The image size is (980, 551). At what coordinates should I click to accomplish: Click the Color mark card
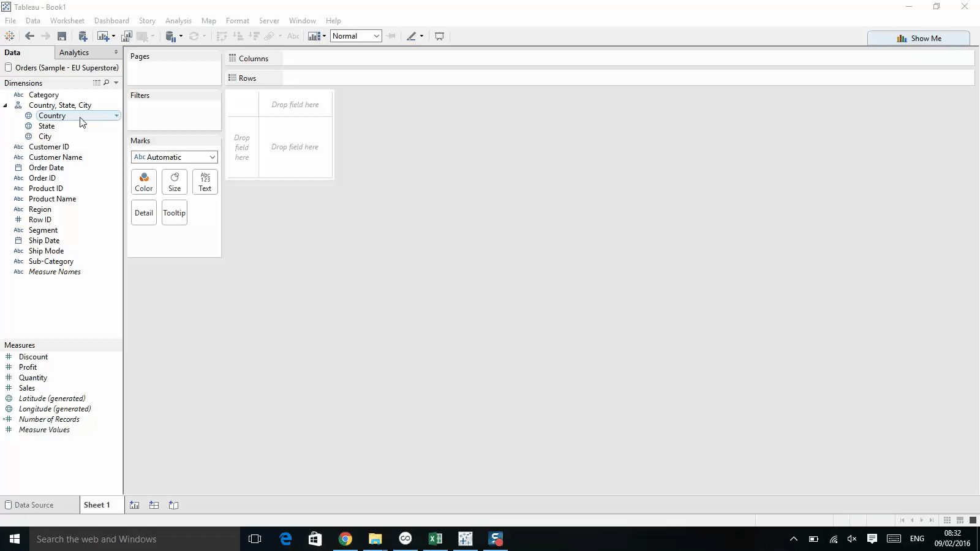(144, 182)
